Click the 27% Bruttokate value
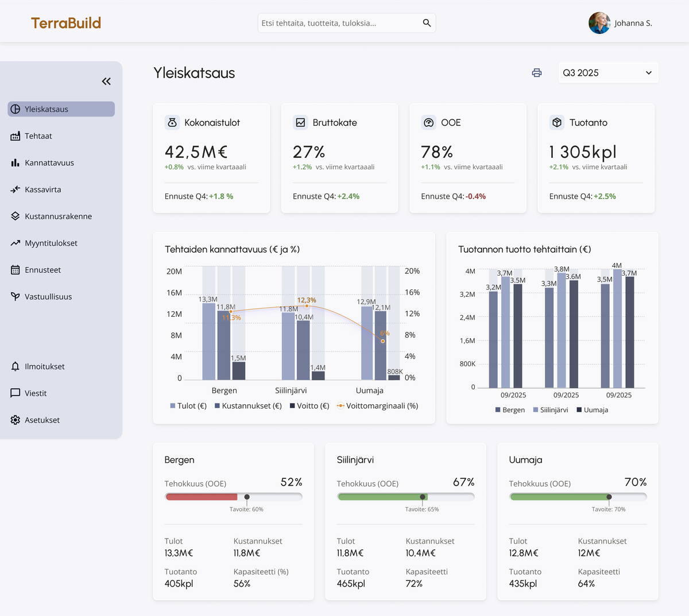 pyautogui.click(x=309, y=152)
